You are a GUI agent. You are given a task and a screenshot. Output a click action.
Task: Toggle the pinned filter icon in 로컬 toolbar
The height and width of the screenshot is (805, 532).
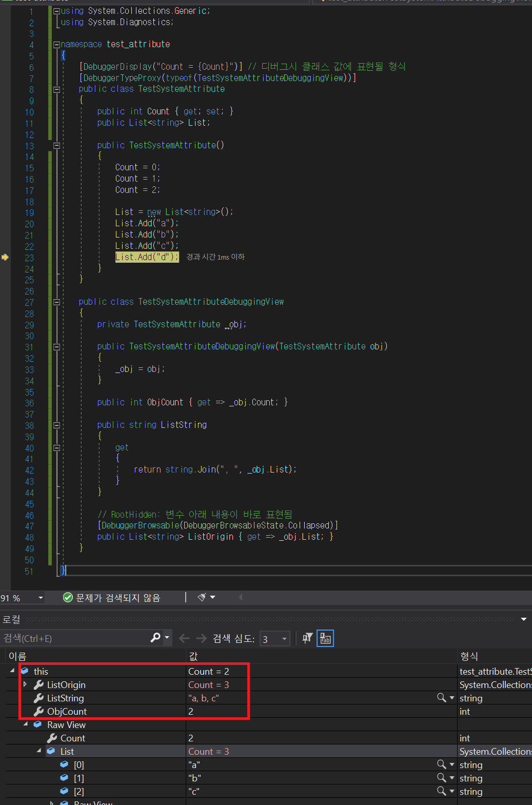pos(307,638)
